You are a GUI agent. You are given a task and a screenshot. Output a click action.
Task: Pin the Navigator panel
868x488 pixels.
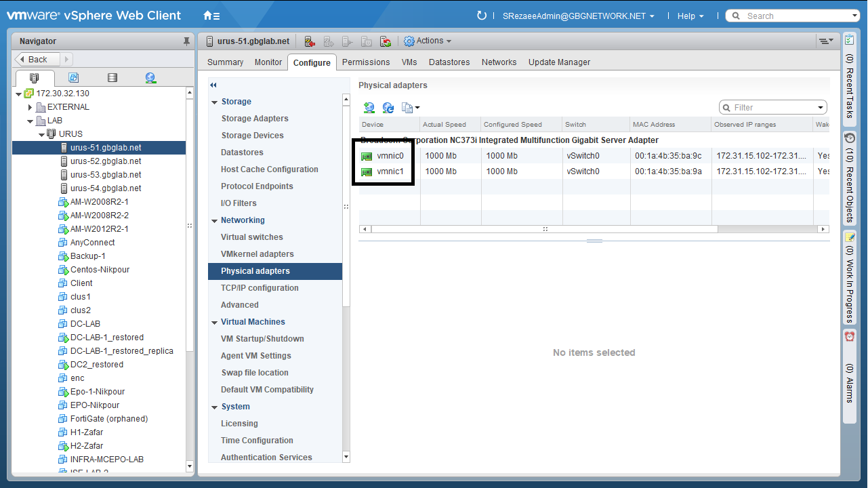click(187, 41)
